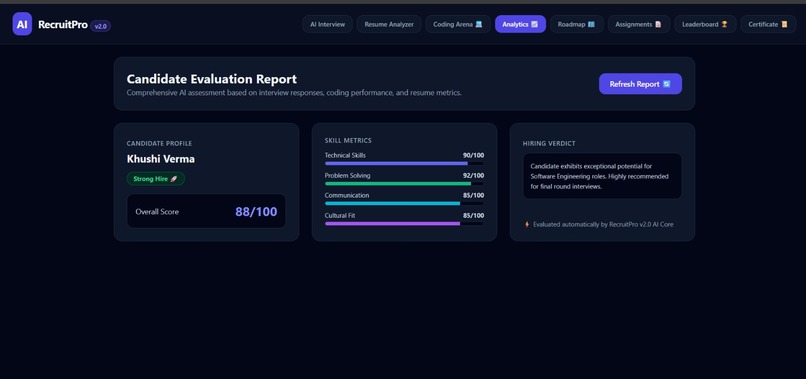The image size is (806, 379).
Task: Click the 92/100 Problem Solving value
Action: pyautogui.click(x=473, y=175)
